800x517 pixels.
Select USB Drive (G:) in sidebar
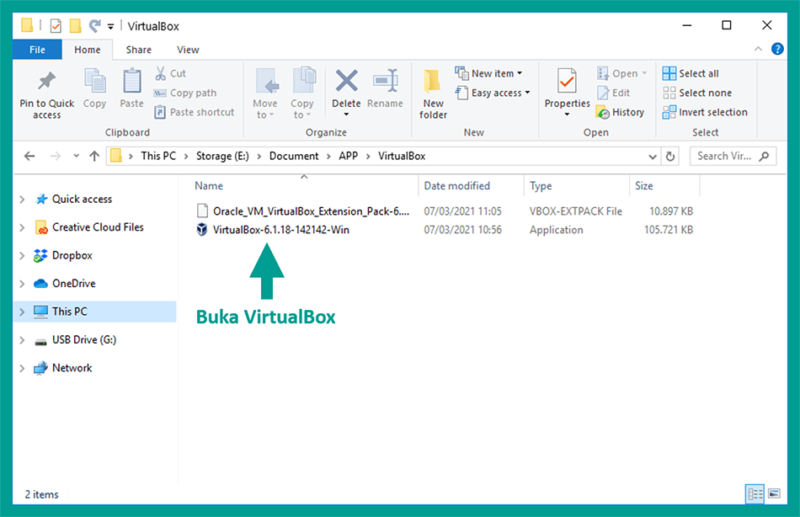(84, 339)
